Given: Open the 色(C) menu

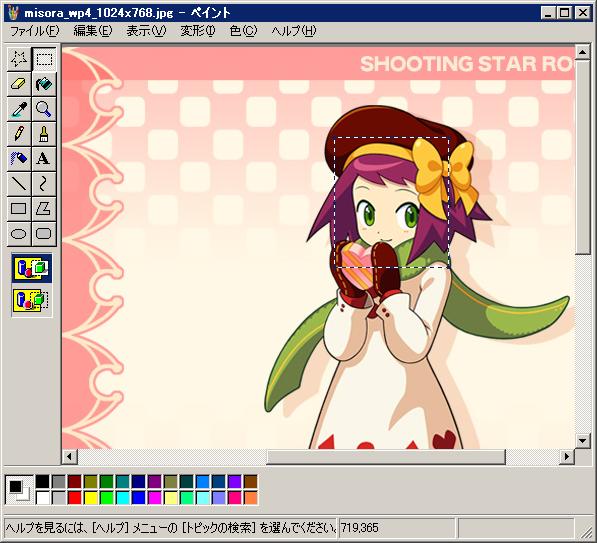Looking at the screenshot, I should [x=244, y=31].
